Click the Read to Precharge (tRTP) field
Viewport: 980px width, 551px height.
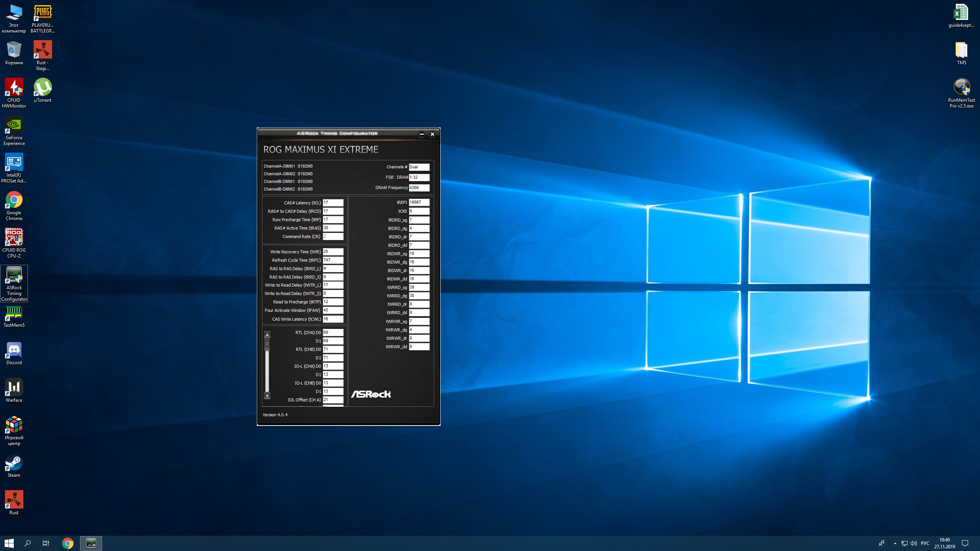coord(333,302)
